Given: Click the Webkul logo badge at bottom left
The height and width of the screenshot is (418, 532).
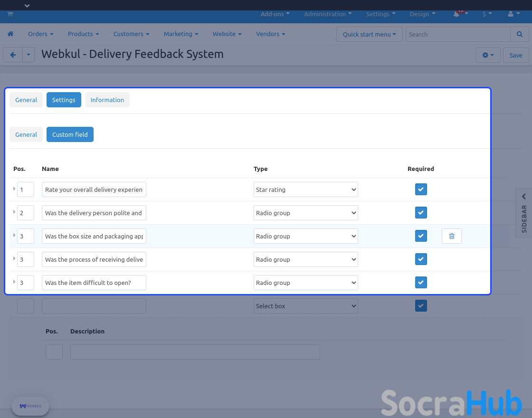Looking at the screenshot, I should (x=30, y=406).
